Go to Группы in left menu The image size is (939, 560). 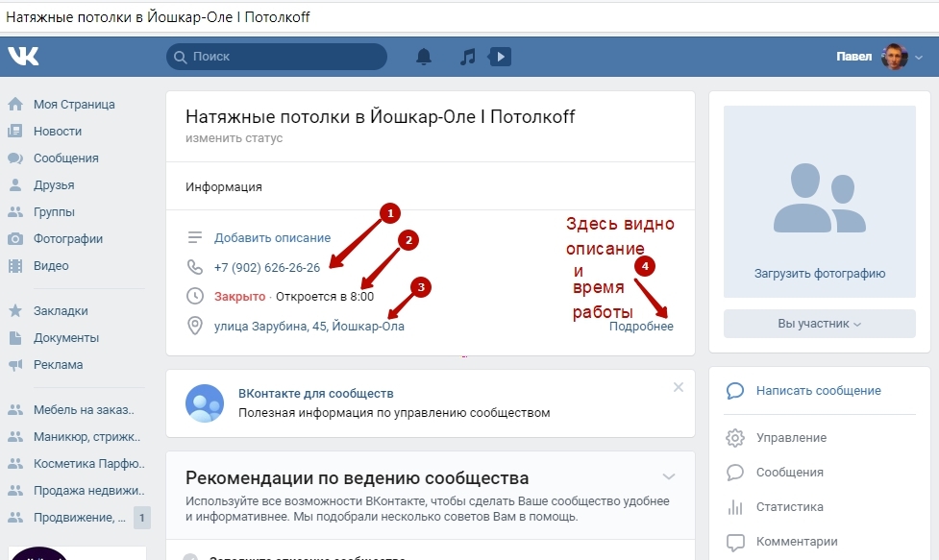pos(54,211)
